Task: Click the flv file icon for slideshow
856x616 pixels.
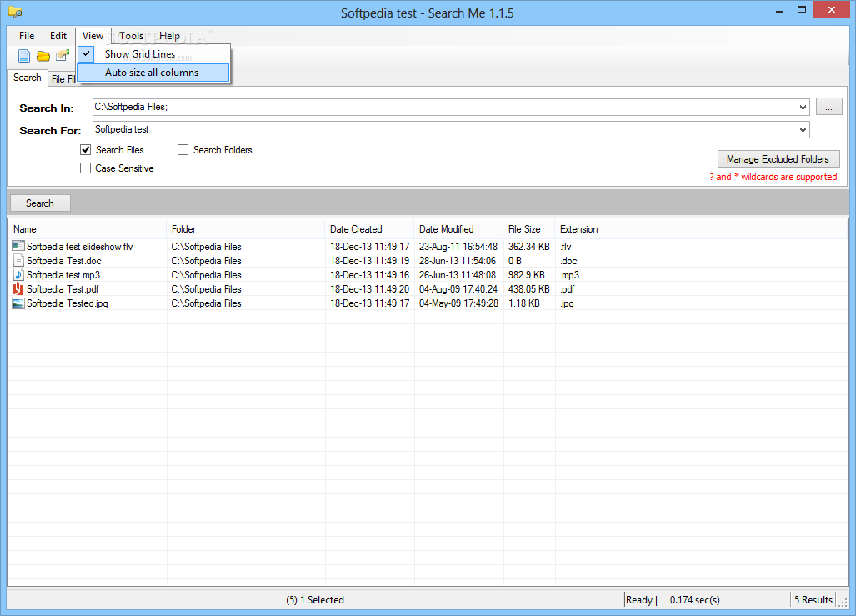Action: pyautogui.click(x=18, y=246)
